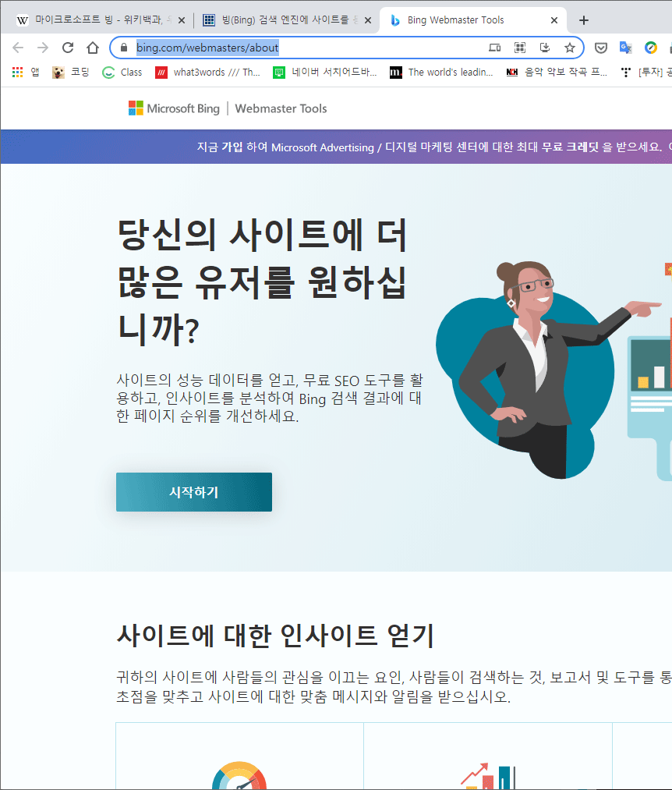Viewport: 672px width, 790px height.
Task: Open the 코딩 bookmark folder
Action: [70, 72]
